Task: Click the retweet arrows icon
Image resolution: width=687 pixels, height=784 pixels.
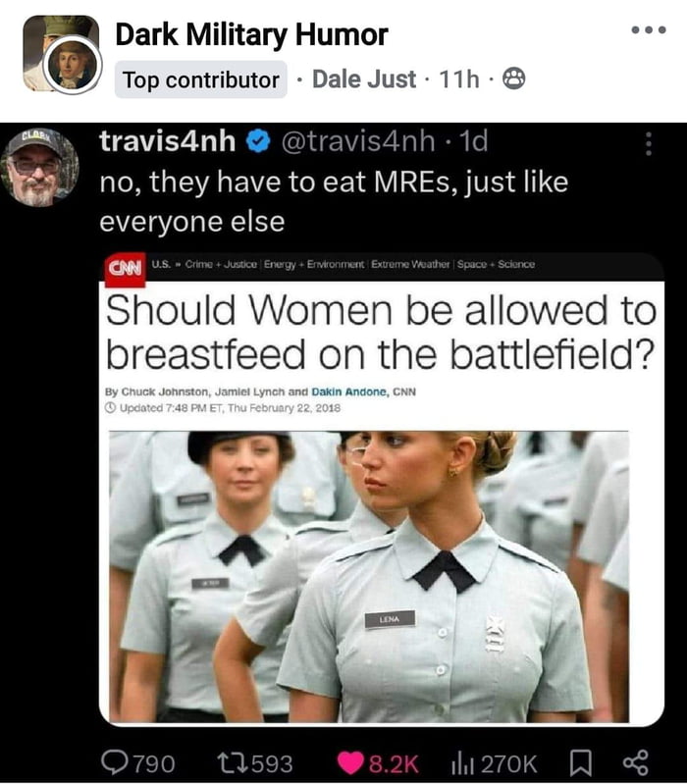Action: click(x=233, y=762)
